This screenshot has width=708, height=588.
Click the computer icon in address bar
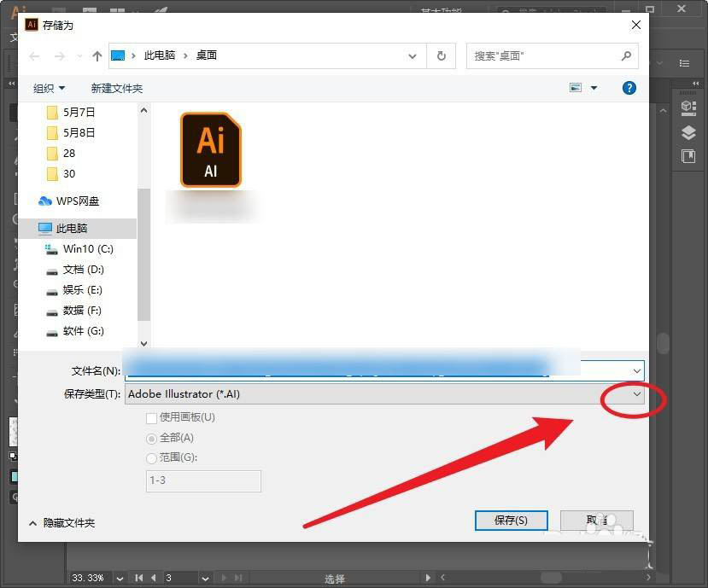coord(118,55)
